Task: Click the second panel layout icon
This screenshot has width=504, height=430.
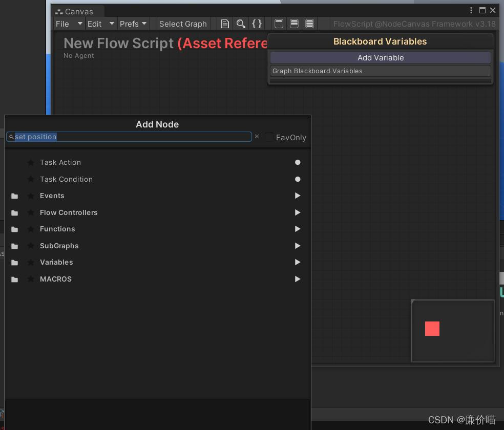Action: pyautogui.click(x=294, y=24)
